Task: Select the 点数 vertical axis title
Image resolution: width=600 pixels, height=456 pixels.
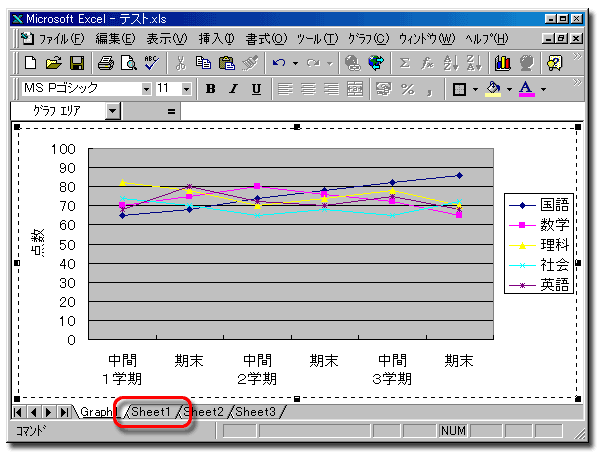Action: click(38, 243)
